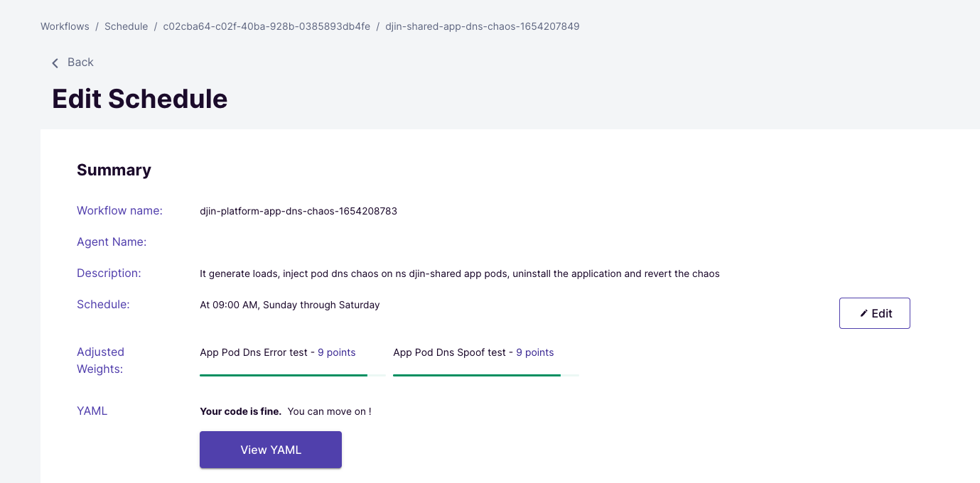Viewport: 980px width, 483px height.
Task: Click the Adjusted Weights label
Action: tap(100, 360)
